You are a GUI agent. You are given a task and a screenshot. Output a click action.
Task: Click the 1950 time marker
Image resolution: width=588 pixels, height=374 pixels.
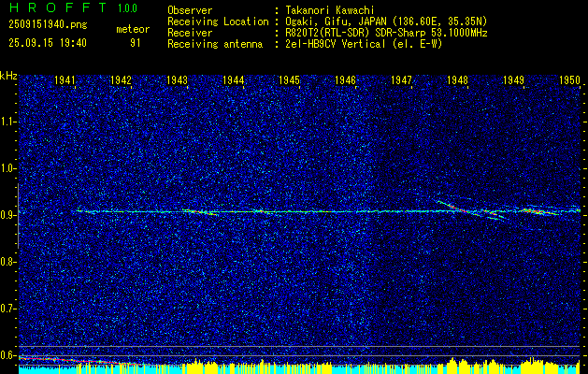click(x=569, y=79)
